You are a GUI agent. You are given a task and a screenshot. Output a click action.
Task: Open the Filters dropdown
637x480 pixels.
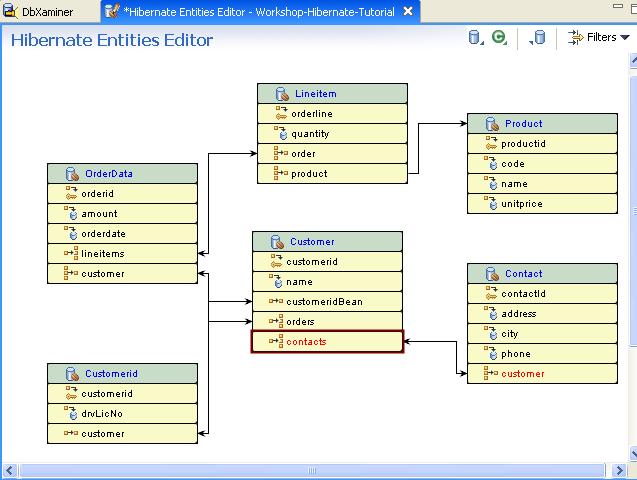pyautogui.click(x=598, y=37)
